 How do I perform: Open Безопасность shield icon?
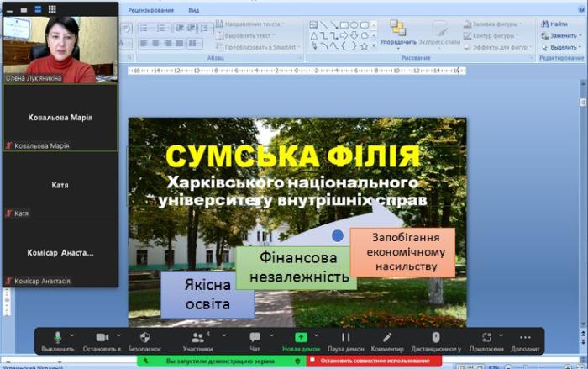pos(144,338)
